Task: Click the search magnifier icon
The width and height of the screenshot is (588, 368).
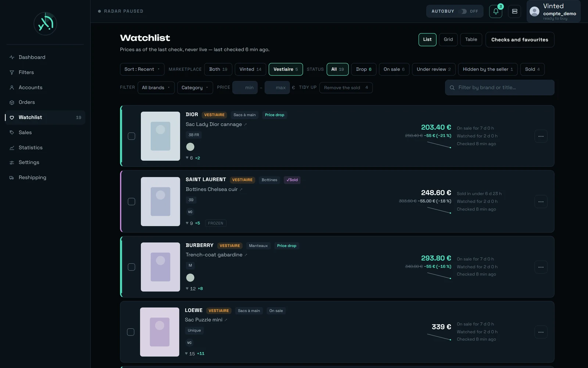Action: 452,88
